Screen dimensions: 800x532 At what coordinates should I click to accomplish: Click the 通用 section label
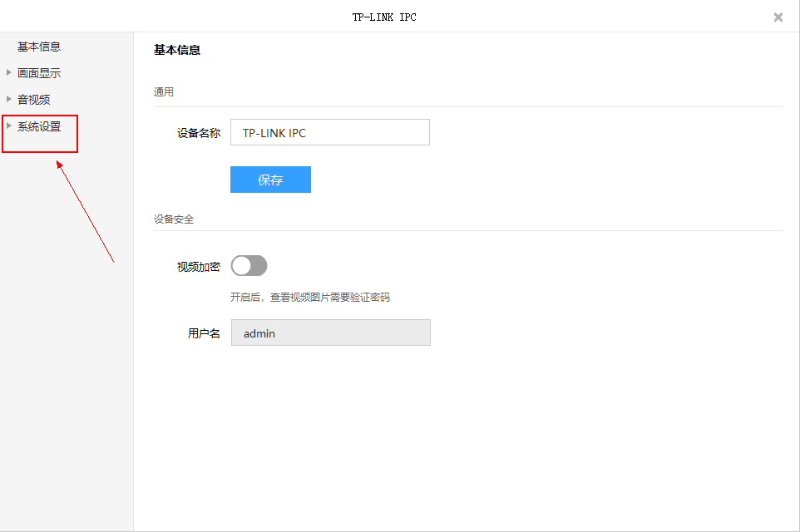tap(164, 92)
